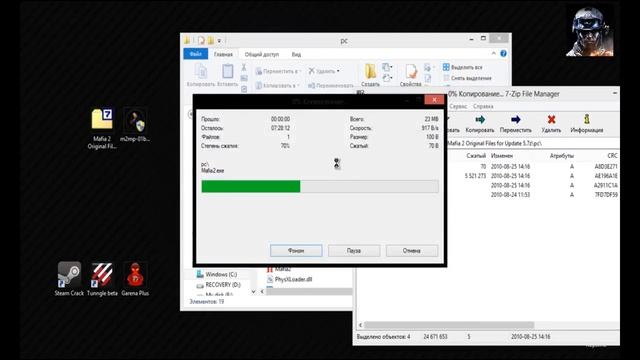Close the copy progress dialog
This screenshot has width=640, height=360.
(434, 100)
